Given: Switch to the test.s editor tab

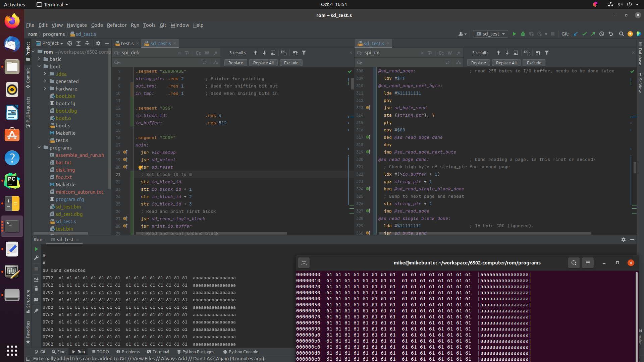Looking at the screenshot, I should click(x=126, y=44).
